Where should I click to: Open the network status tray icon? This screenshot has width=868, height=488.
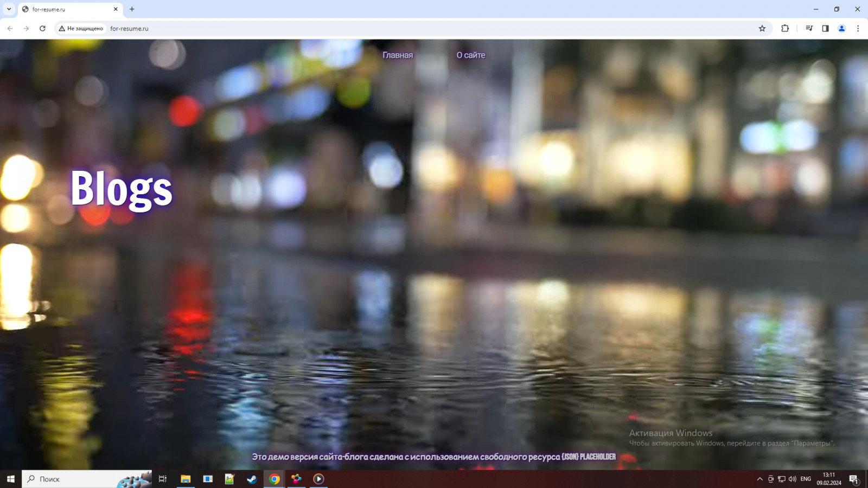pyautogui.click(x=782, y=479)
